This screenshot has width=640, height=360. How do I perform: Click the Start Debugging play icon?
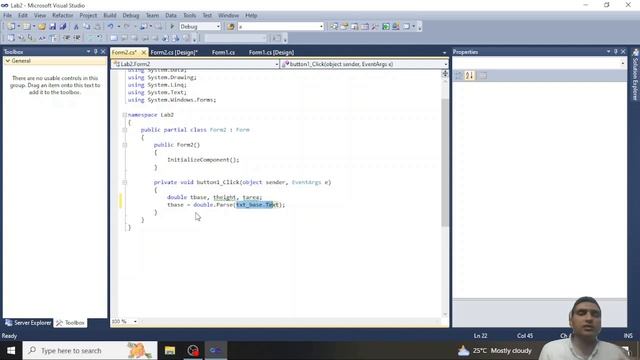tap(172, 27)
